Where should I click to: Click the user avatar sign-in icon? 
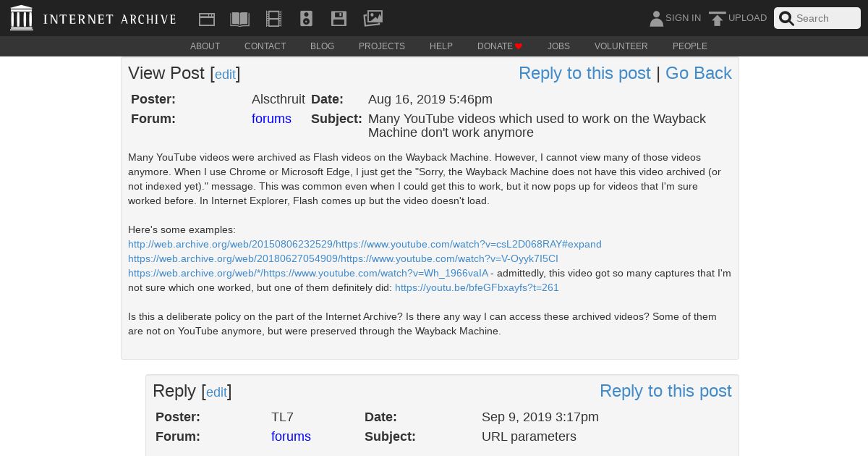pos(656,18)
